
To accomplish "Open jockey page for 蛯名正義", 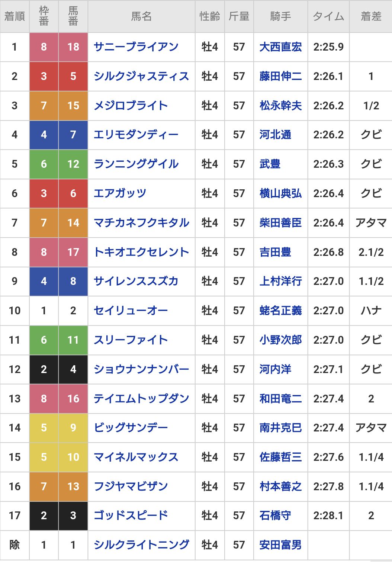I will click(280, 311).
